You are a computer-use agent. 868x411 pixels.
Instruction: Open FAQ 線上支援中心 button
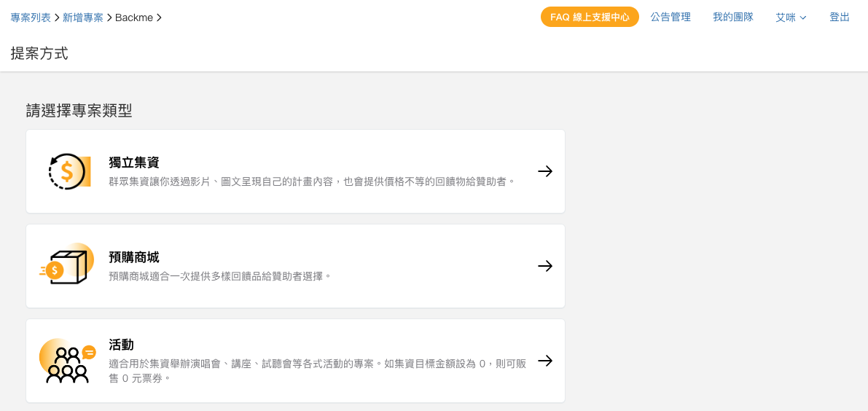tap(590, 17)
